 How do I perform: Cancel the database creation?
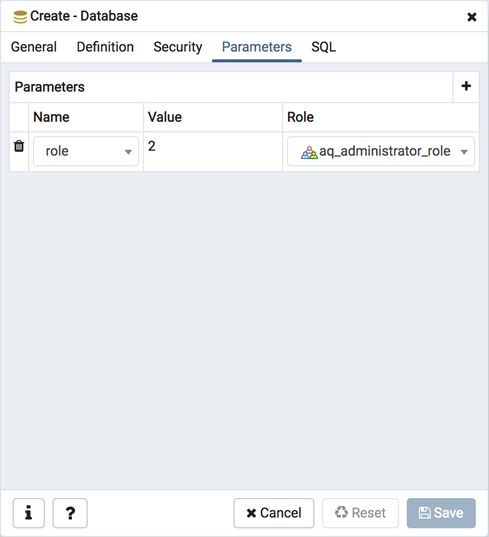[x=274, y=513]
